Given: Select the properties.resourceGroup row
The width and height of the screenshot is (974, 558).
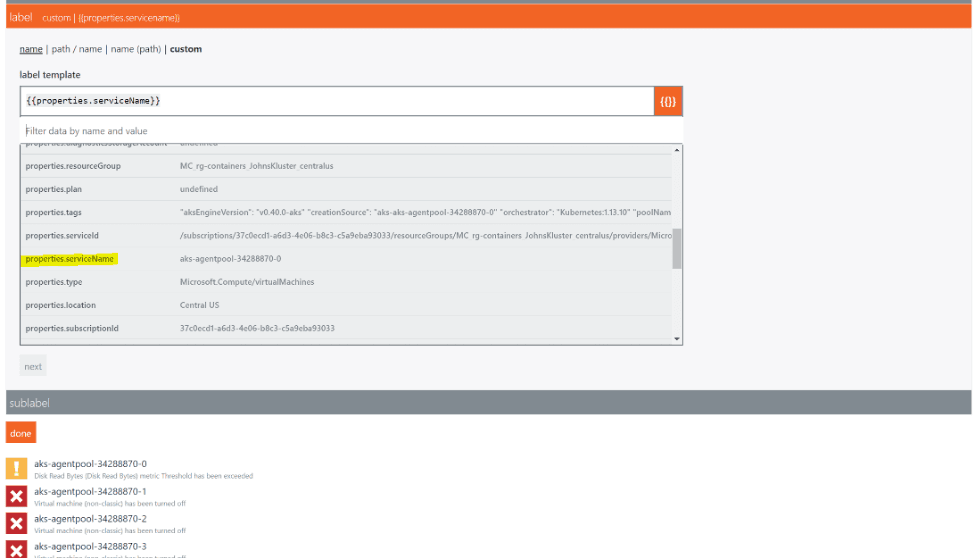Looking at the screenshot, I should coord(346,166).
